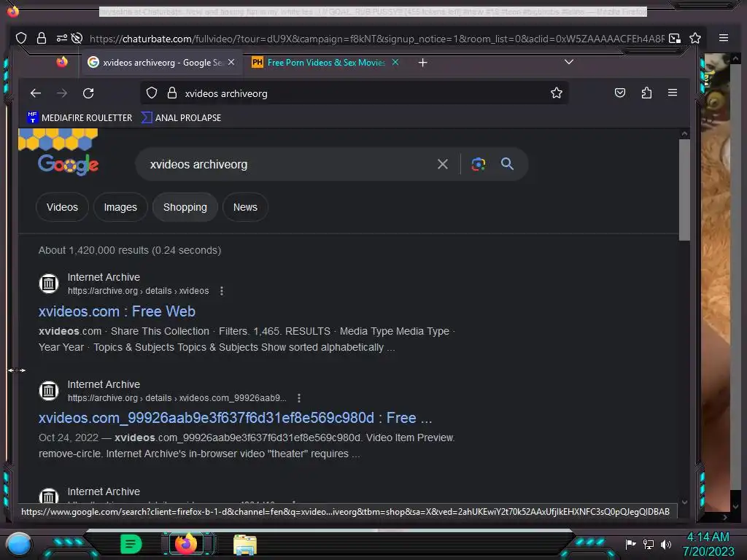Filter results by Videos

coord(63,207)
